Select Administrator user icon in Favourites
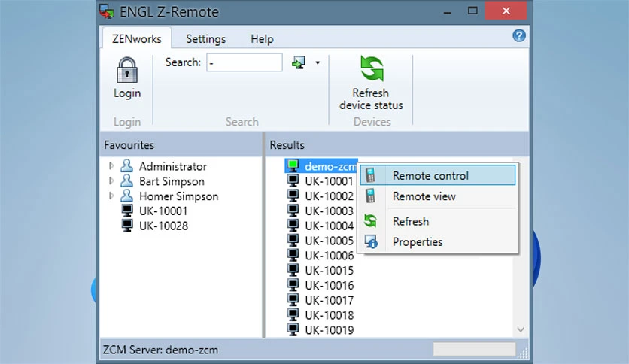The height and width of the screenshot is (364, 629). (x=126, y=165)
